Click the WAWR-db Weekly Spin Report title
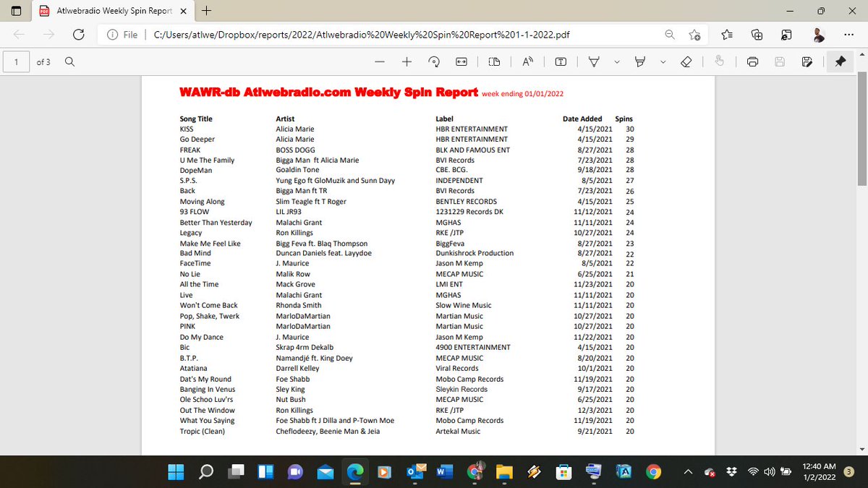 pos(329,93)
